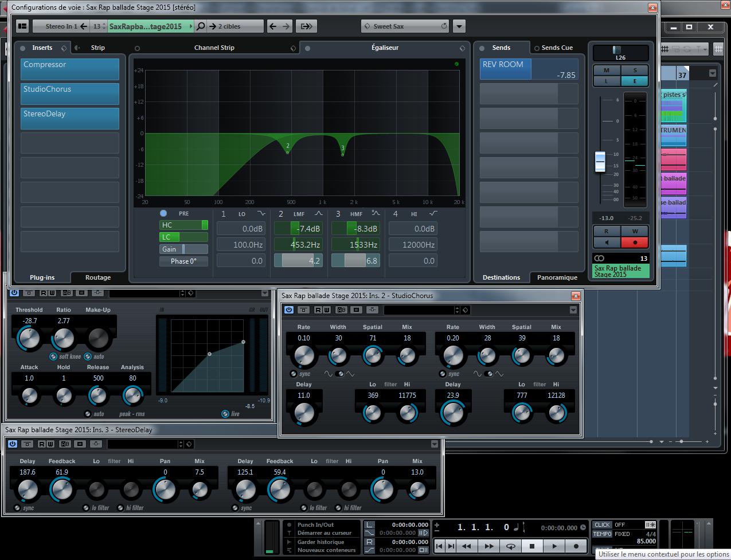Open the window layout setup icon
731x560 pixels.
tap(22, 26)
